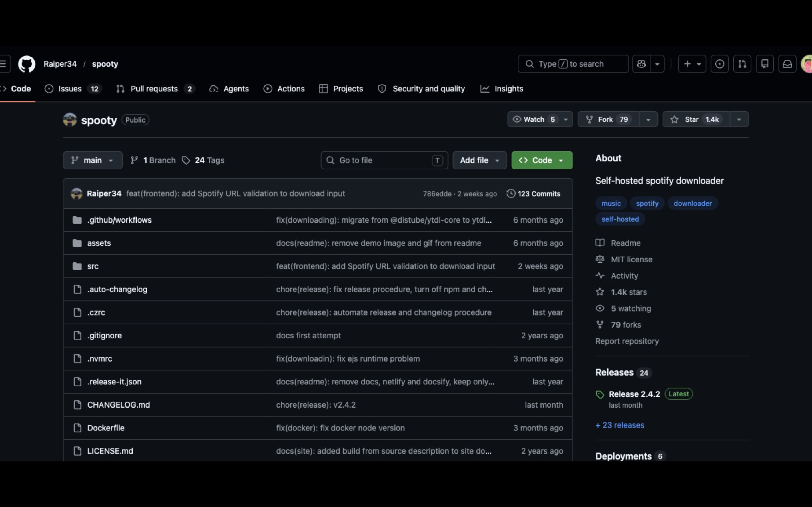Viewport: 812px width, 507px height.
Task: Select the music topic tag
Action: click(x=611, y=203)
